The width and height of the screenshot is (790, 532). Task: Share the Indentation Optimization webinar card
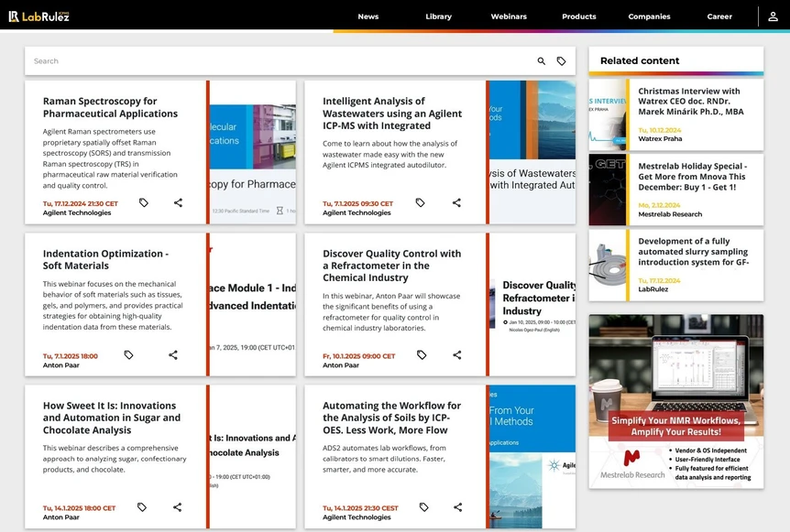click(173, 355)
